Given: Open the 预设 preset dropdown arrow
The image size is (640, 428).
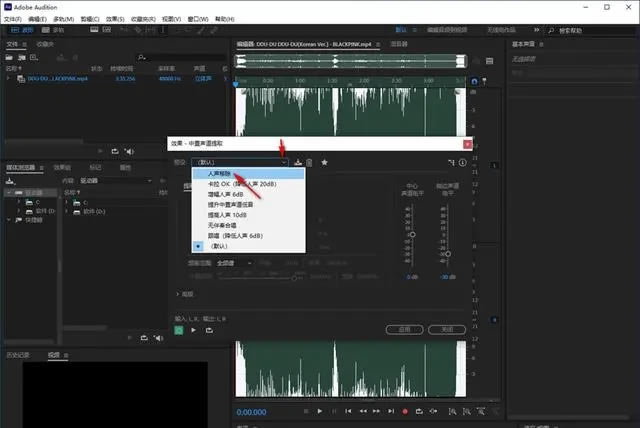Looking at the screenshot, I should point(285,162).
